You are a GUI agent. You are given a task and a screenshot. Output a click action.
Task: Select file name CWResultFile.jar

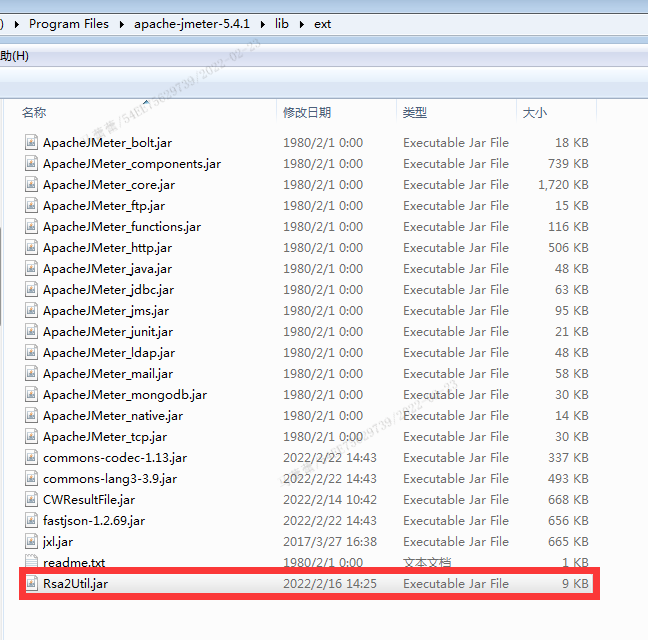(x=89, y=500)
